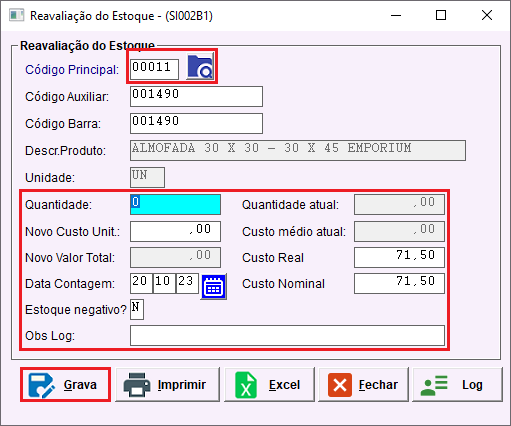The image size is (511, 426).
Task: Focus the highlighted Quantidade field
Action: [x=175, y=204]
